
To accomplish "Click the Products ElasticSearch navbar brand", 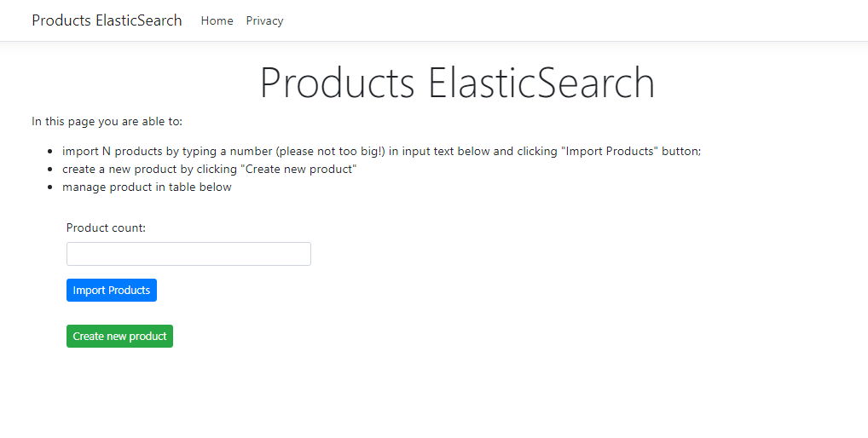I will 107,20.
